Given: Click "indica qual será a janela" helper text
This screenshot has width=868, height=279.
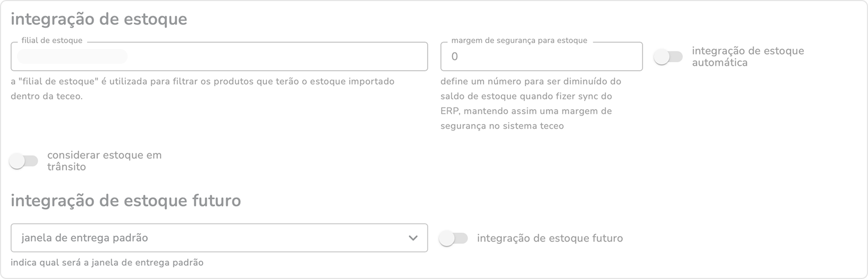Looking at the screenshot, I should (107, 262).
